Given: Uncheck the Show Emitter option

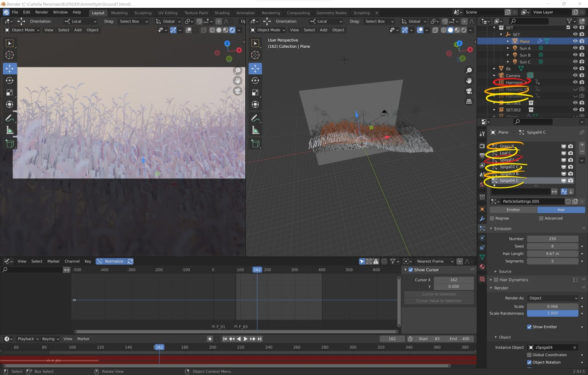Looking at the screenshot, I should coord(529,327).
